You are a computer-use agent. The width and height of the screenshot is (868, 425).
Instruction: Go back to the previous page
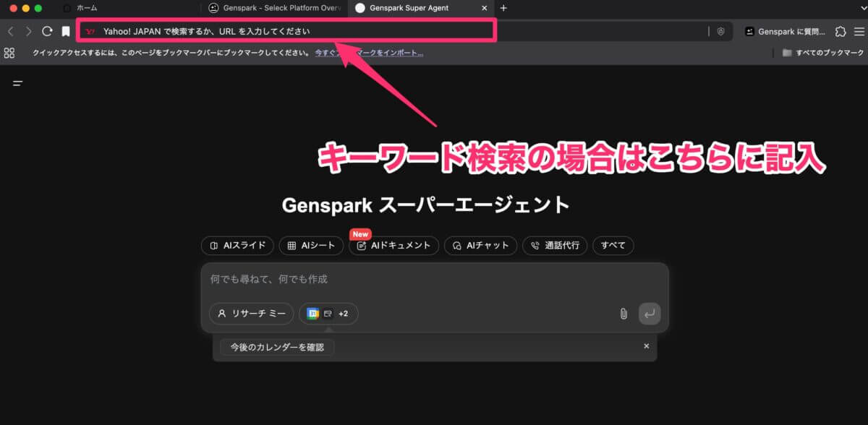coord(11,31)
